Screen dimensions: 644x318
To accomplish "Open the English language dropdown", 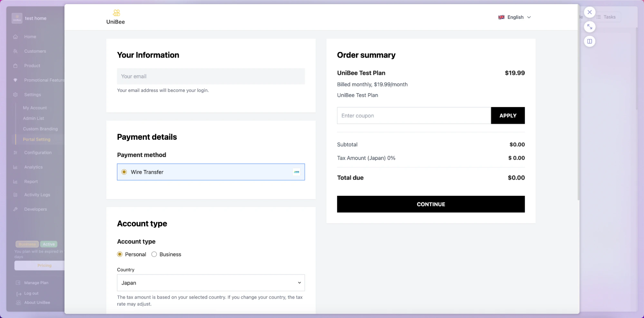I will (x=514, y=17).
